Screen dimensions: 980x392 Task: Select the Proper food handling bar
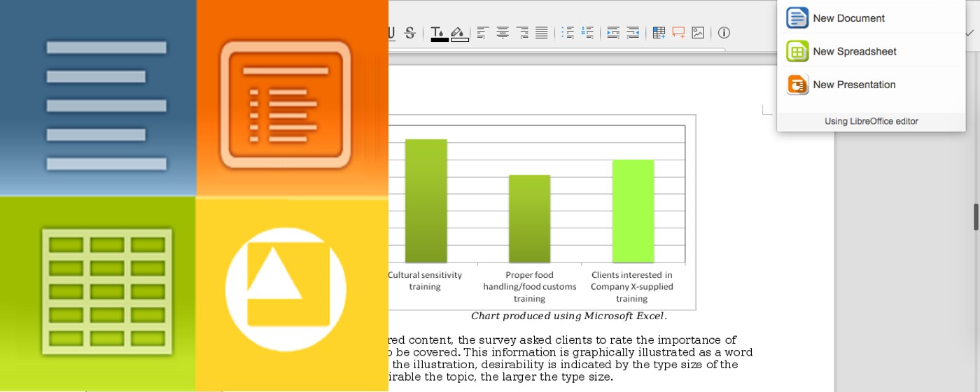(x=529, y=219)
